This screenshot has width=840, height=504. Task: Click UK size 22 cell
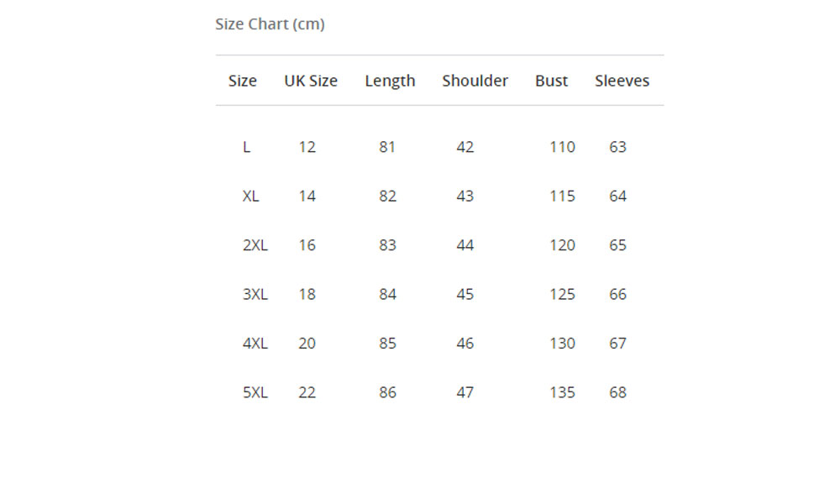click(x=307, y=392)
